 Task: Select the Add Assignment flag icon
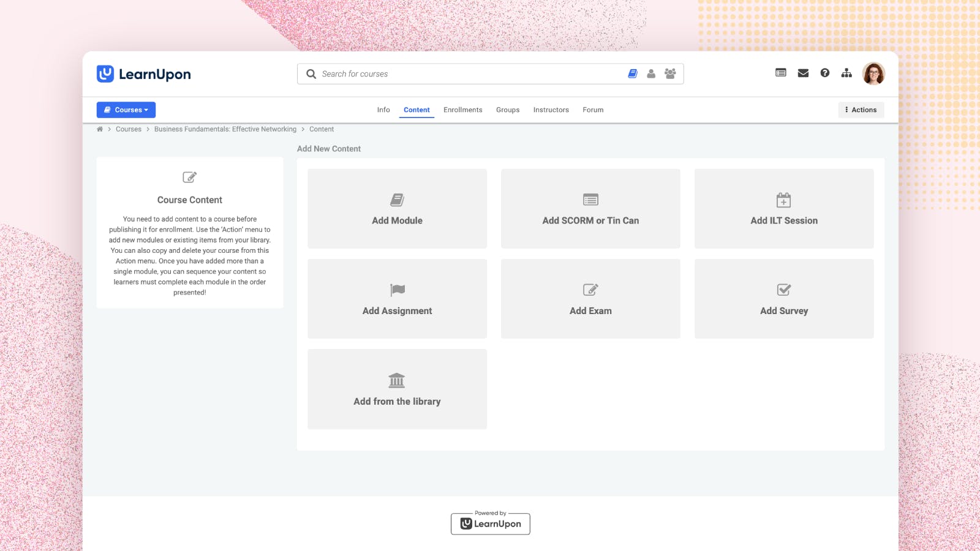coord(397,289)
